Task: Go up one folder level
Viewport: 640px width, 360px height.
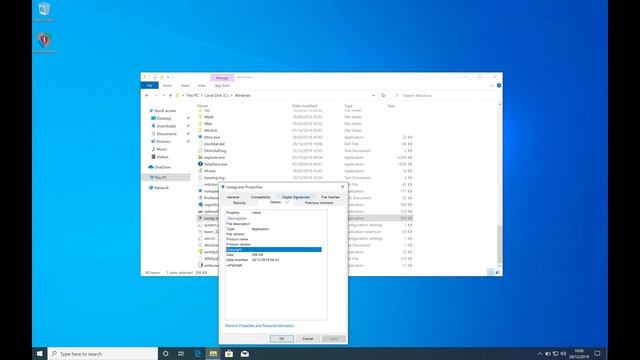Action: click(170, 96)
